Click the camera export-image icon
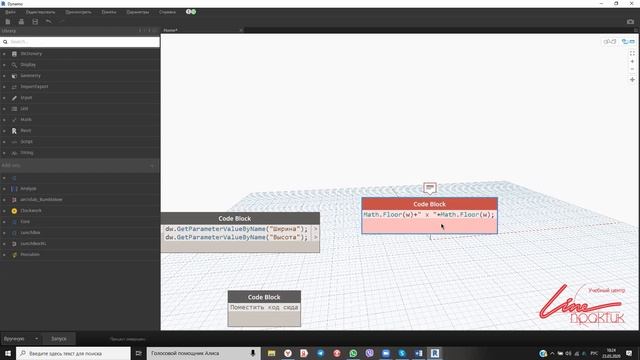This screenshot has height=360, width=640. coord(631,22)
